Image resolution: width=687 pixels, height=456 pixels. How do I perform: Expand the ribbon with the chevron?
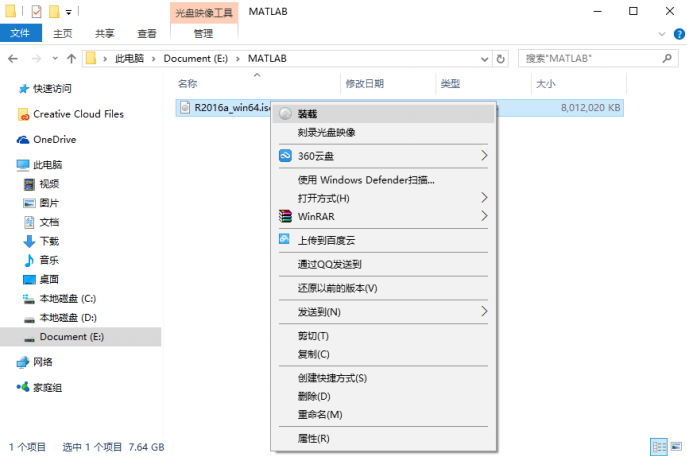click(662, 34)
